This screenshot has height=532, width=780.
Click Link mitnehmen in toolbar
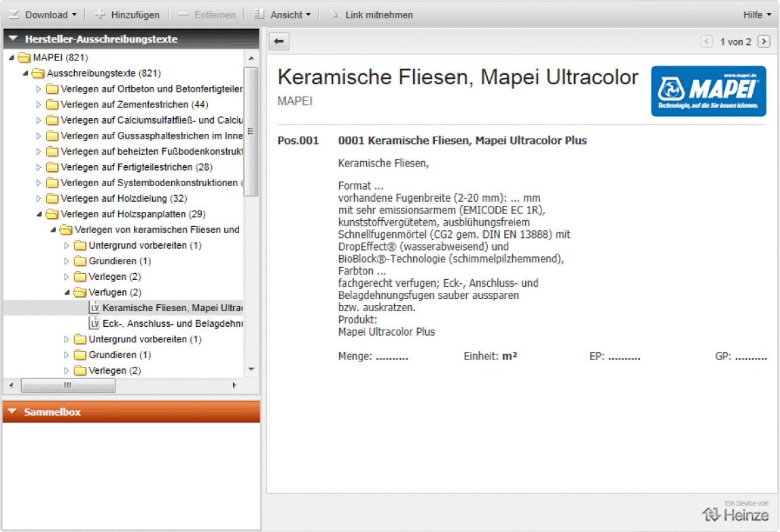(x=371, y=15)
